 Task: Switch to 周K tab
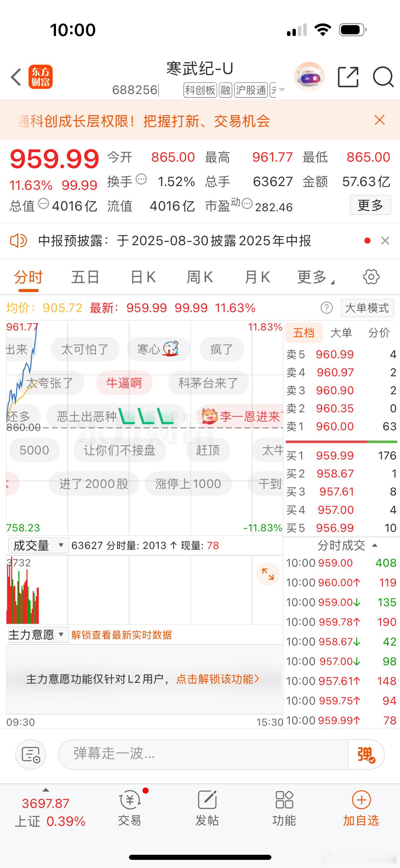(200, 277)
